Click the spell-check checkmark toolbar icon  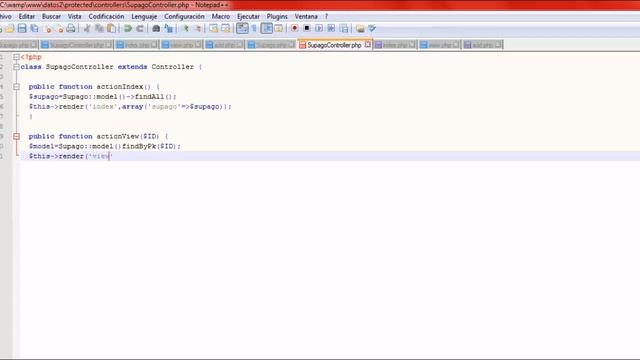(372, 28)
